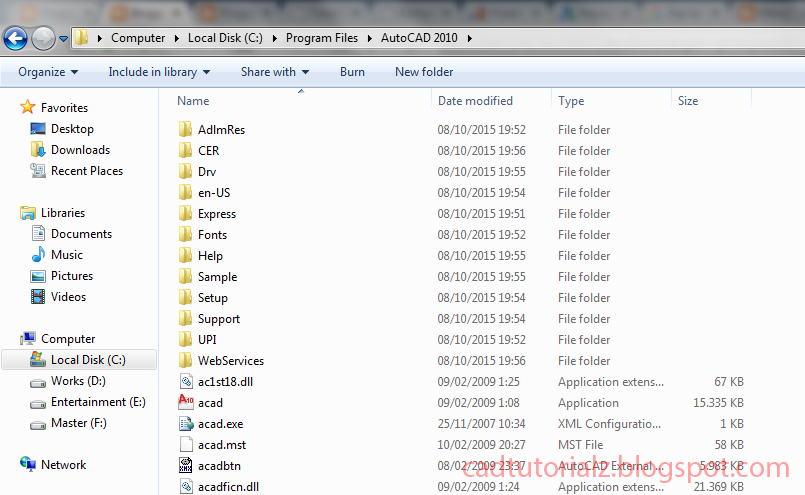Click the Works (D:) drive icon
The image size is (805, 495).
pos(38,383)
